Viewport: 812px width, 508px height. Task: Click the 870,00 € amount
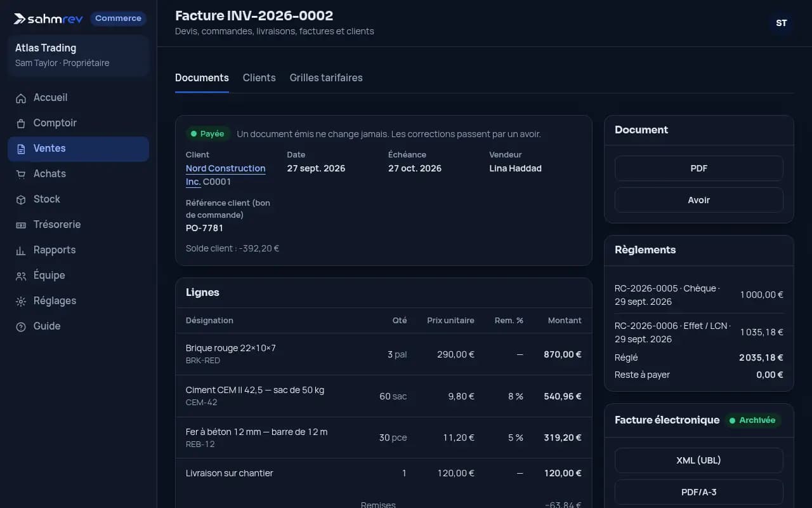563,354
